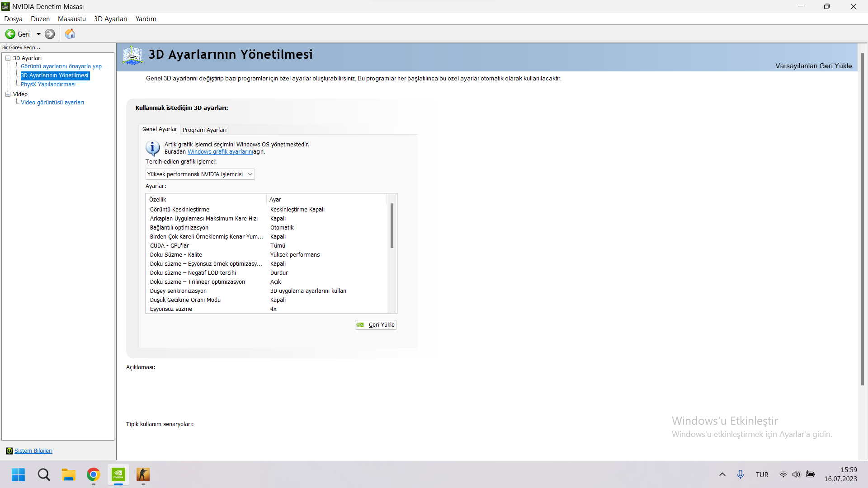Open File Explorer from the taskbar
The image size is (868, 488).
point(69,474)
